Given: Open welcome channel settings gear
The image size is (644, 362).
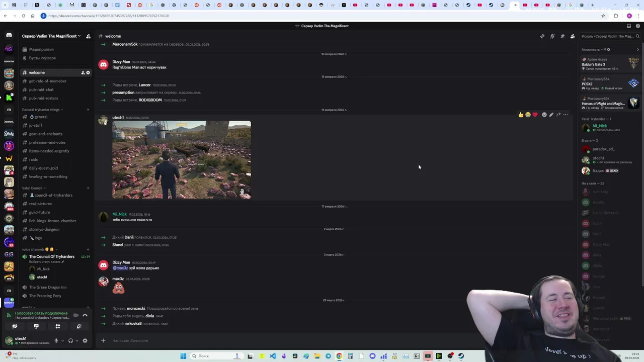Looking at the screenshot, I should [x=88, y=72].
